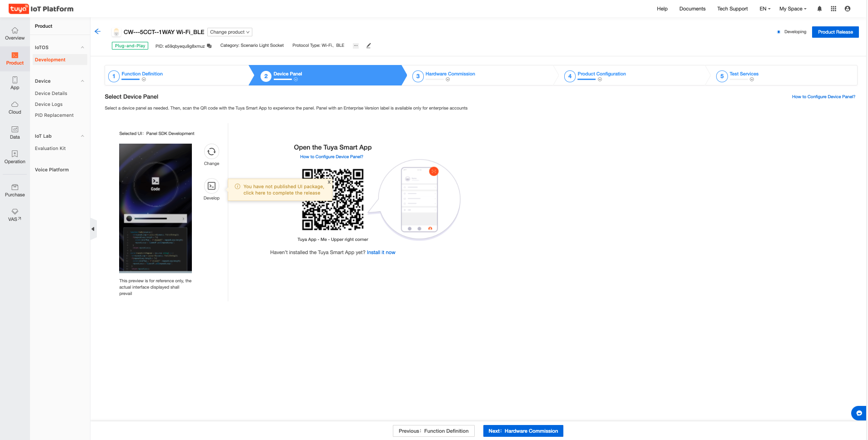
Task: Go to step 5 Test Services
Action: pos(744,74)
